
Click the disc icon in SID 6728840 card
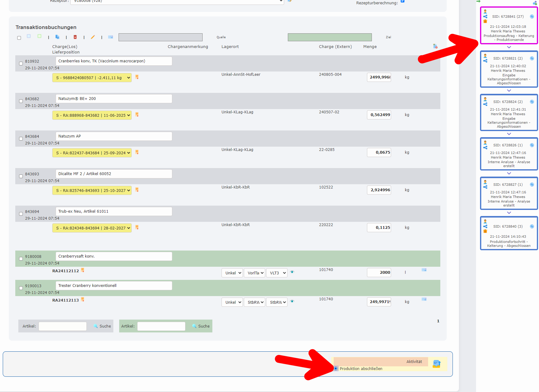coord(532,226)
